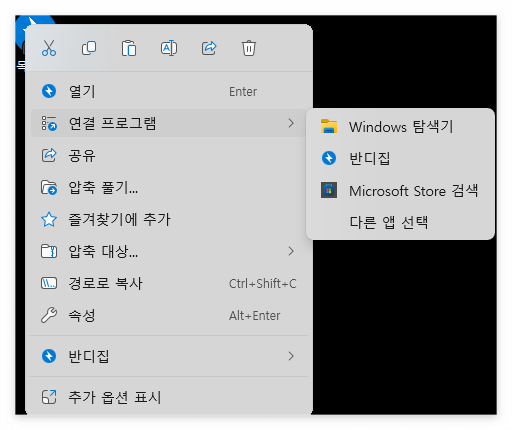Screen dimensions: 512x430
Task: Click the open-with icon beside 연결 프로그램
Action: pos(49,123)
